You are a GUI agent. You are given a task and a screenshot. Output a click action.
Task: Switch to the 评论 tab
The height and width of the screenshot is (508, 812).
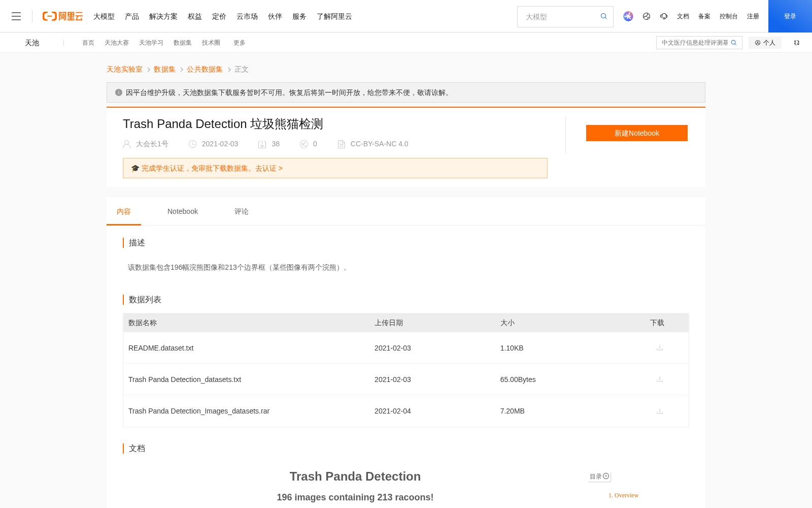pos(242,211)
